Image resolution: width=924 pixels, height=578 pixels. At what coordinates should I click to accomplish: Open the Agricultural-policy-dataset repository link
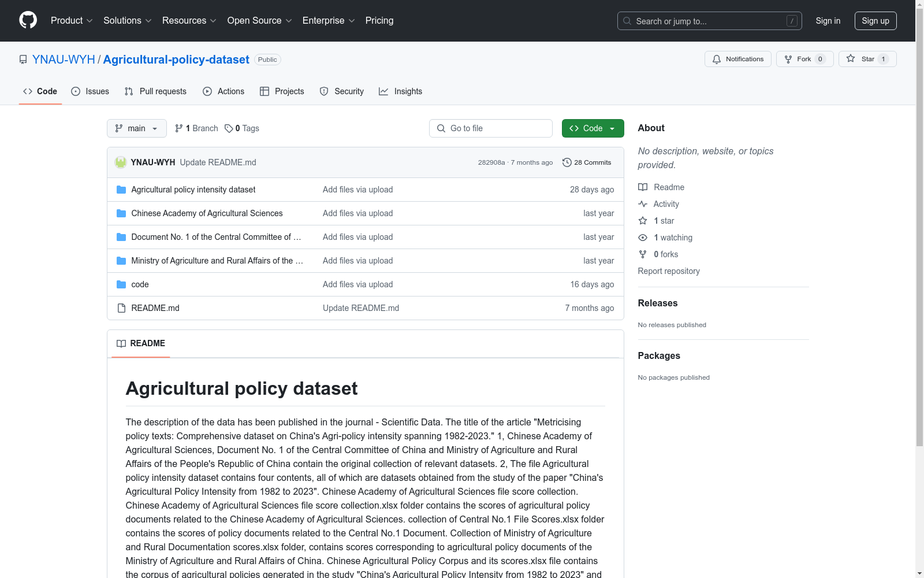176,60
